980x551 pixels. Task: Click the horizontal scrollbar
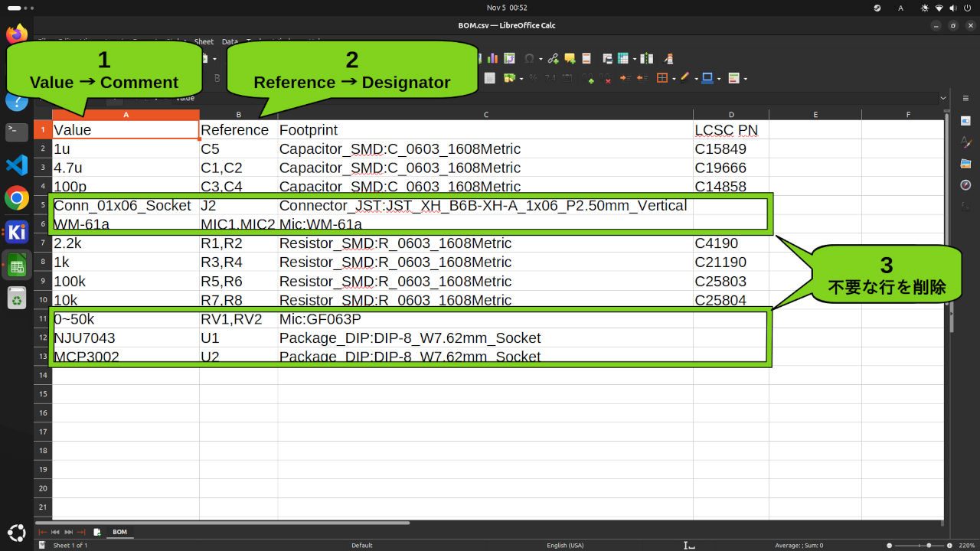[222, 523]
